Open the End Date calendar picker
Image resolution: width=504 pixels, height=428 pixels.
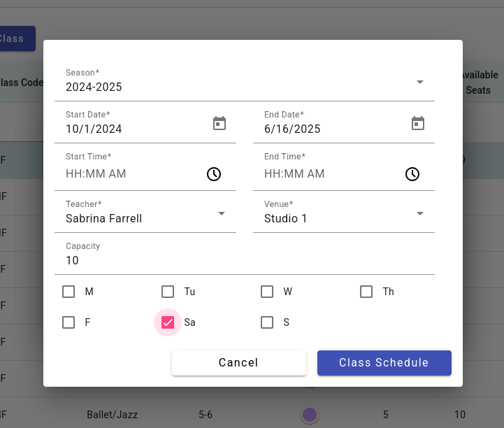click(418, 124)
